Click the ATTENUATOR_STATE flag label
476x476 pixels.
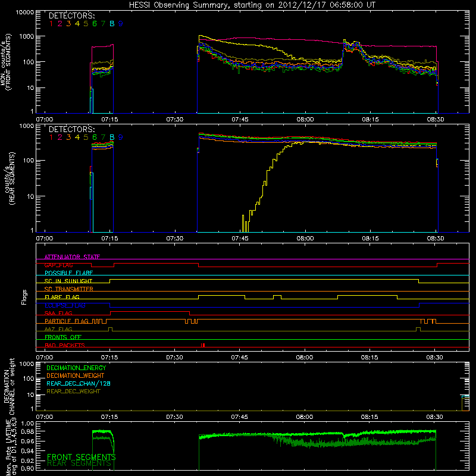(72, 257)
